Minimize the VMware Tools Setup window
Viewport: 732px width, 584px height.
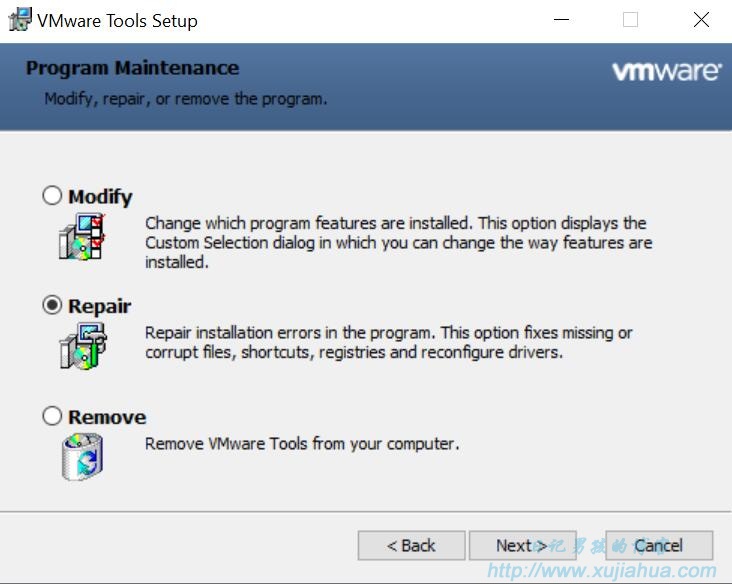coord(561,20)
